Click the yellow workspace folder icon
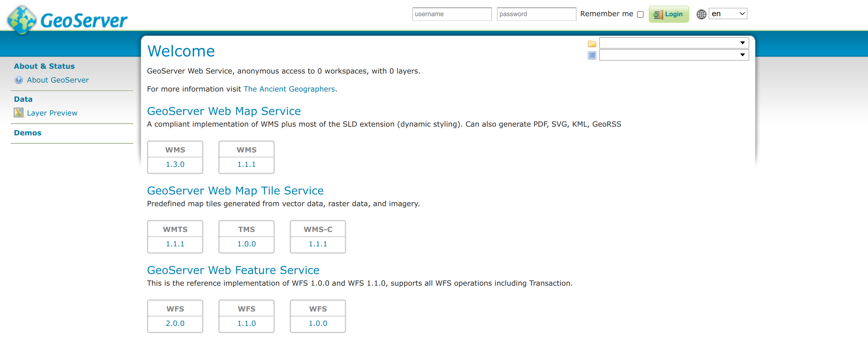The height and width of the screenshot is (337, 868). point(592,44)
